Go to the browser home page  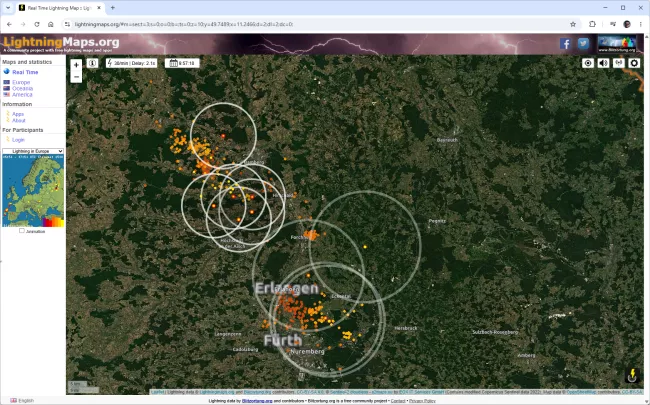(51, 24)
